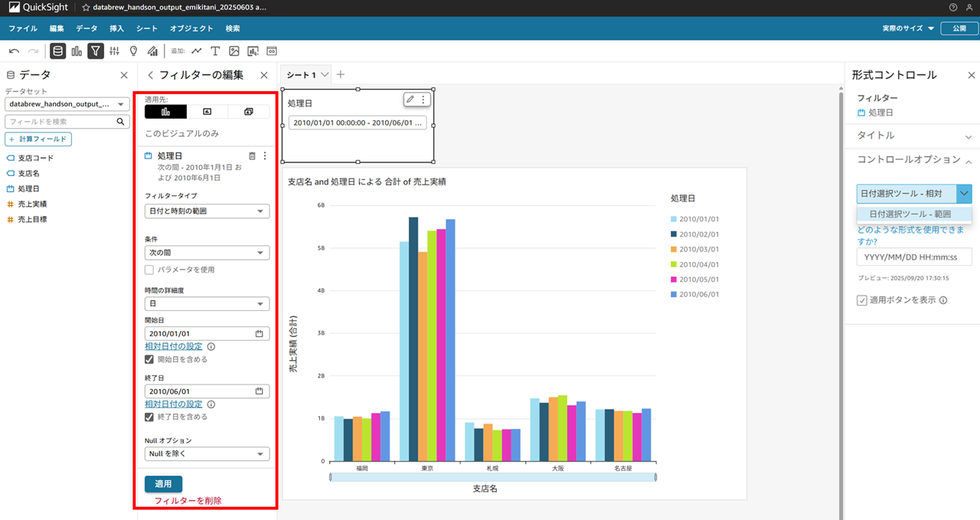Add a new sheet with plus

pyautogui.click(x=341, y=74)
